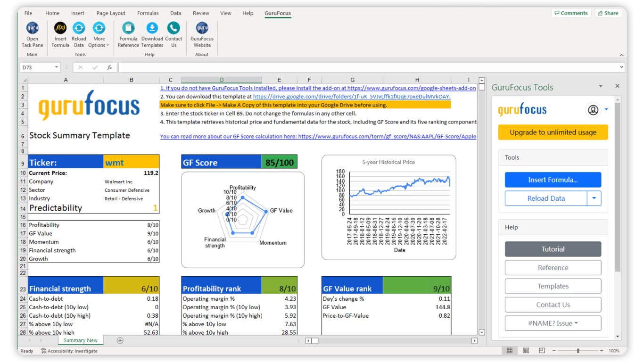Switch to the Insert tab
This screenshot has height=362, width=644.
pos(78,13)
